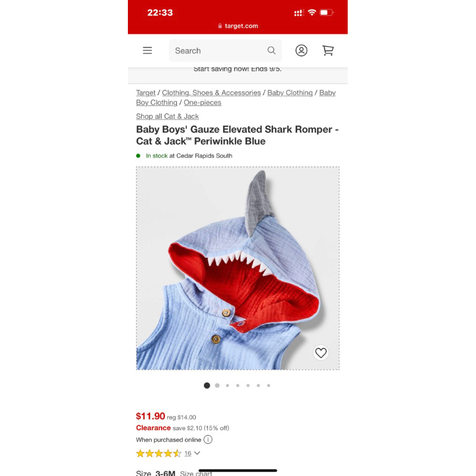Open the 16 reviews link
The image size is (476, 476).
point(188,453)
